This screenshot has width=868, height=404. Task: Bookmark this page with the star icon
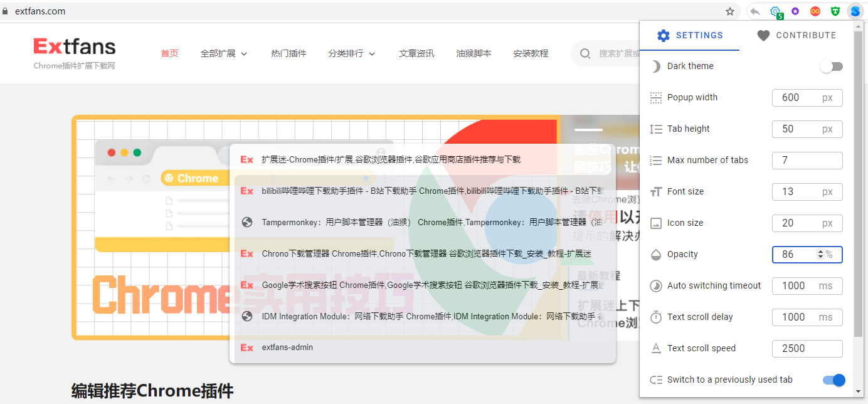click(730, 11)
